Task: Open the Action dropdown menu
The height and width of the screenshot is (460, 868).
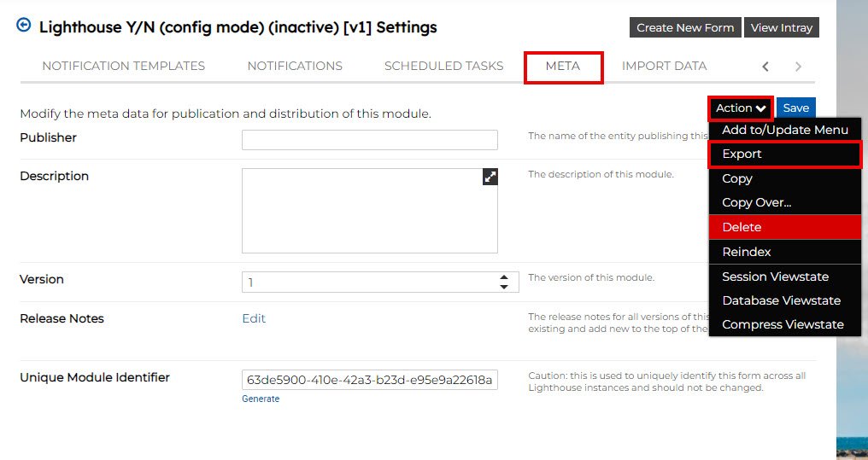Action: [x=740, y=108]
